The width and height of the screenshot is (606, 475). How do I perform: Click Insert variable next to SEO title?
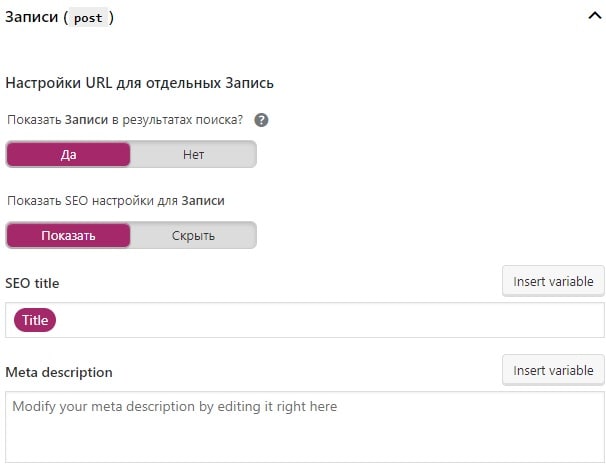553,281
